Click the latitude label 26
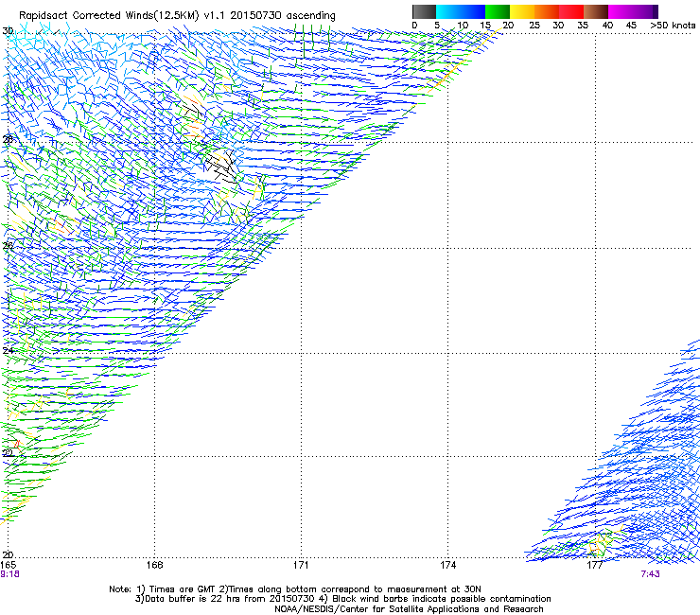The height and width of the screenshot is (615, 700). click(8, 246)
